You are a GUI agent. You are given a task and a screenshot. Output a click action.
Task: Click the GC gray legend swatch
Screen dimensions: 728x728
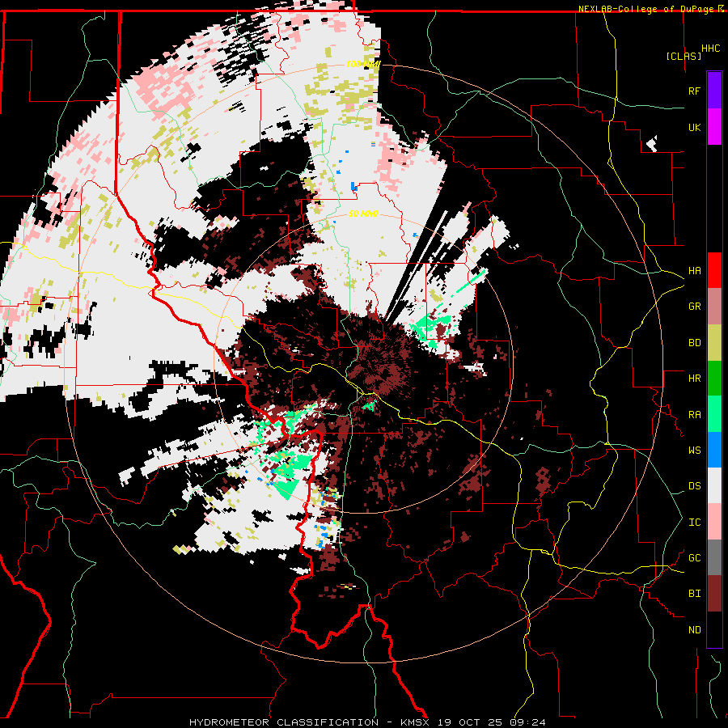[x=714, y=557]
